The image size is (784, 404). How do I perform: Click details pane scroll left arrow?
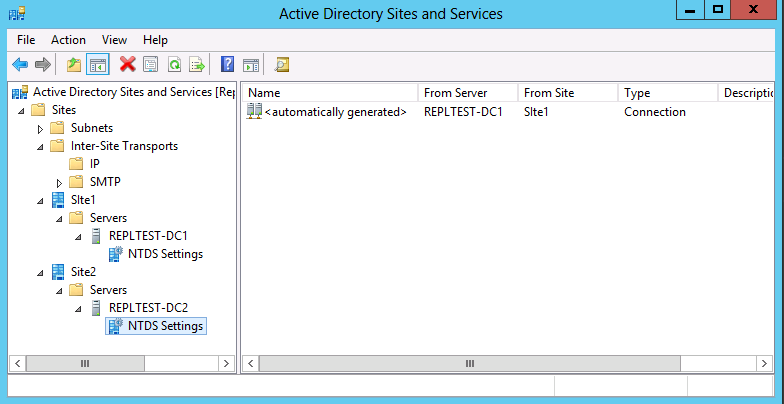coord(250,364)
